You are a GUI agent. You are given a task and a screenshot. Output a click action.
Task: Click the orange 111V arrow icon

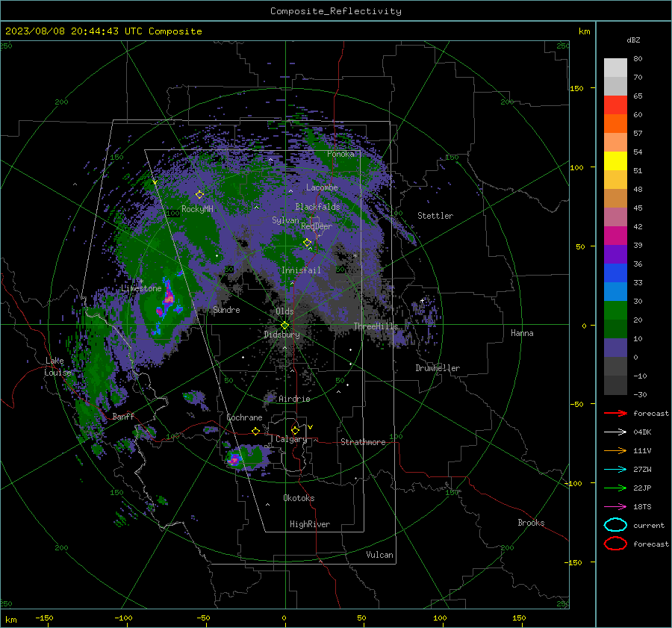coord(615,450)
